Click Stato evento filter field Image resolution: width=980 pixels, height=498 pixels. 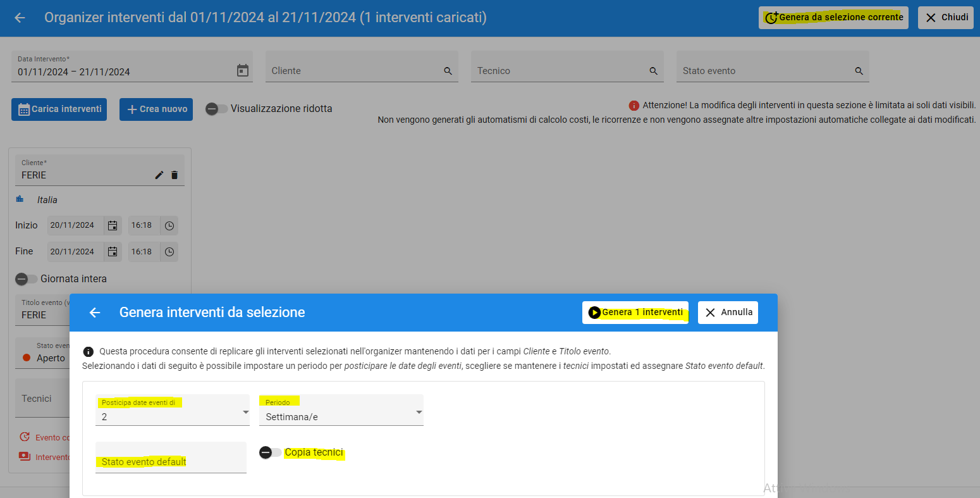coord(773,66)
